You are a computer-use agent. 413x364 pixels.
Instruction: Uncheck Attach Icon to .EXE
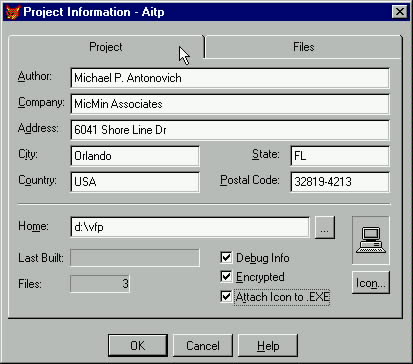pos(226,296)
